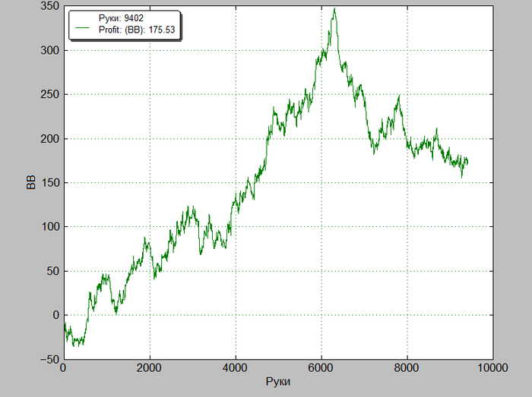Click the 6000 X-axis tick label
Screen dimensions: 532x397
click(x=321, y=368)
